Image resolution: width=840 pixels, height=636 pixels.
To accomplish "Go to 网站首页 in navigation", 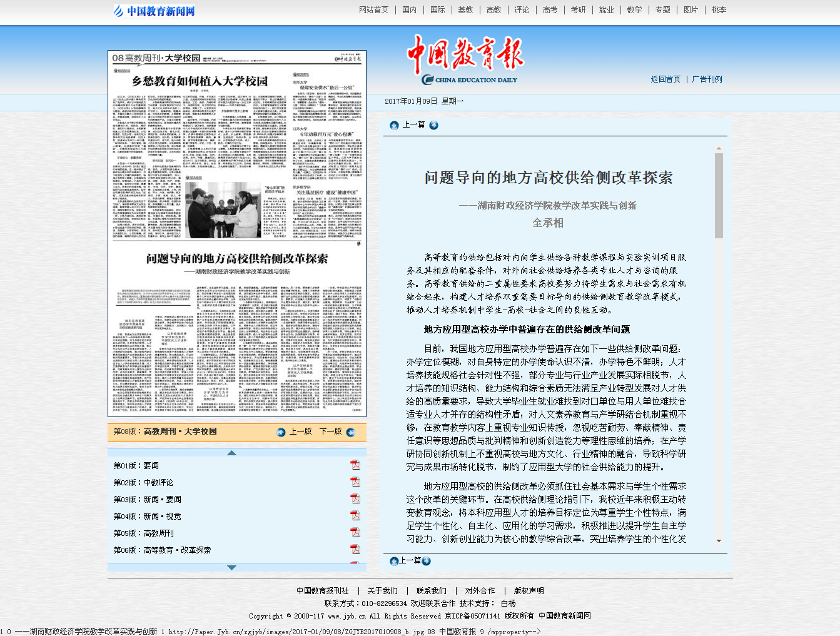I will point(373,10).
